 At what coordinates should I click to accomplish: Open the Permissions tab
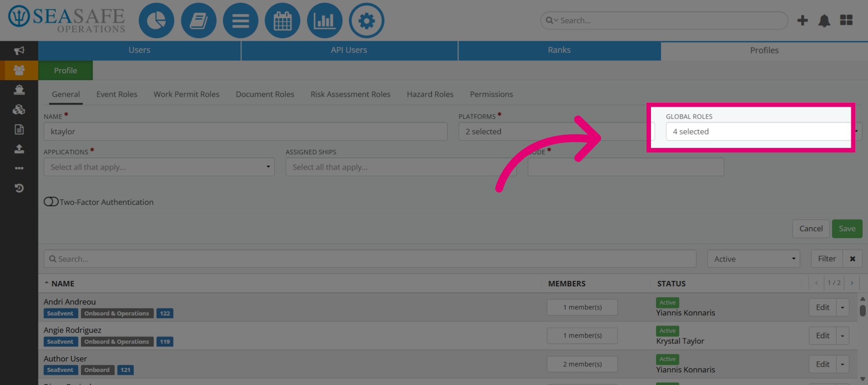pos(491,94)
